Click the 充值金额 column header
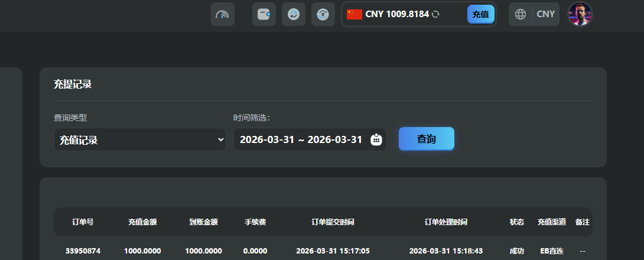644x260 pixels. tap(142, 222)
